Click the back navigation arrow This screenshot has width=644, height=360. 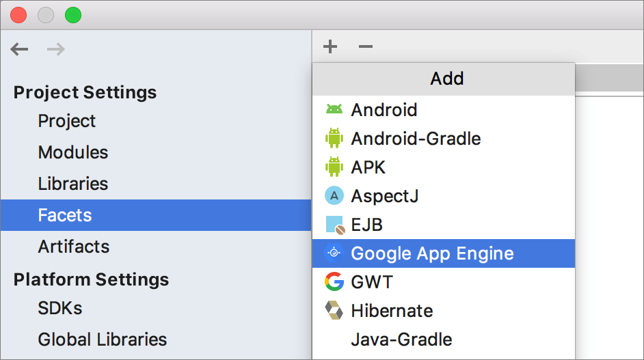click(x=20, y=49)
